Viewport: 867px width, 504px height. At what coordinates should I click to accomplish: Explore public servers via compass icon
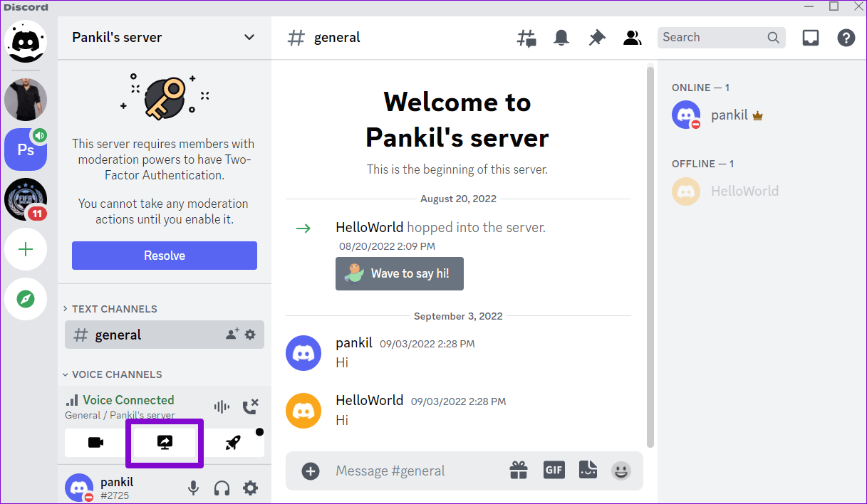click(26, 299)
